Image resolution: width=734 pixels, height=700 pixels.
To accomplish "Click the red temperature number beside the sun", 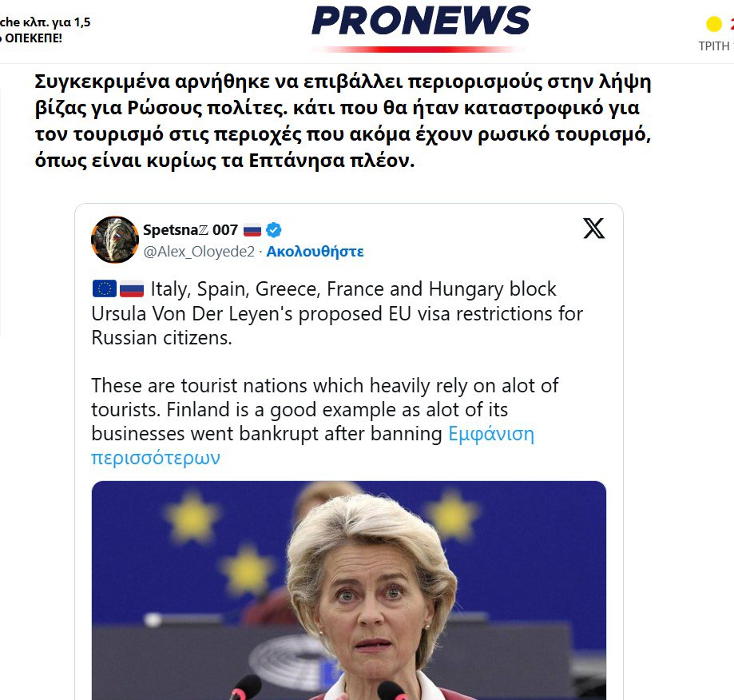I will pyautogui.click(x=730, y=23).
